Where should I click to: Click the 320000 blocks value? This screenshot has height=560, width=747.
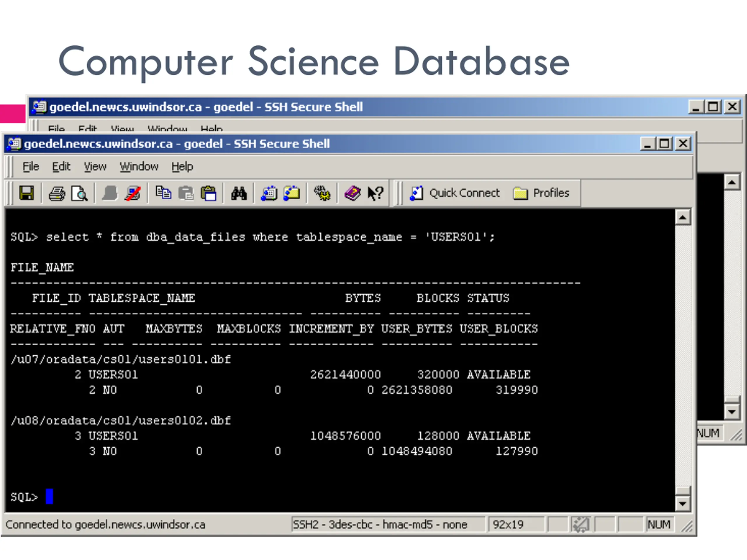click(x=438, y=375)
